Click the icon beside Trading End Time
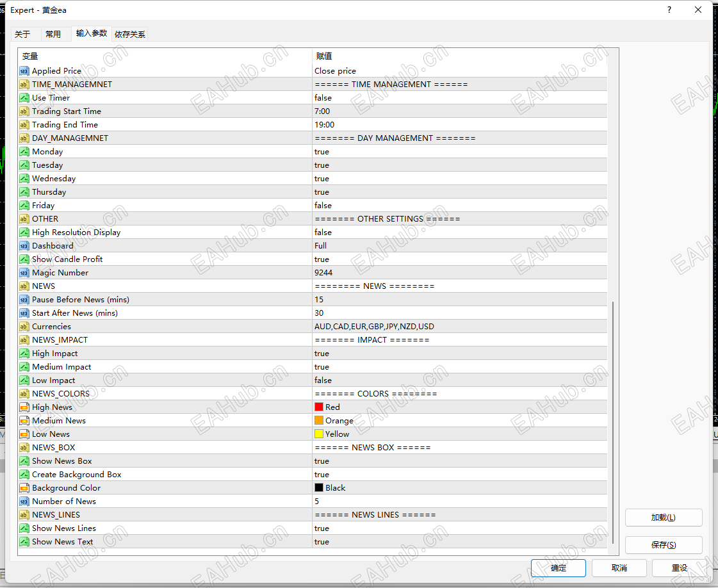718x588 pixels. [24, 124]
